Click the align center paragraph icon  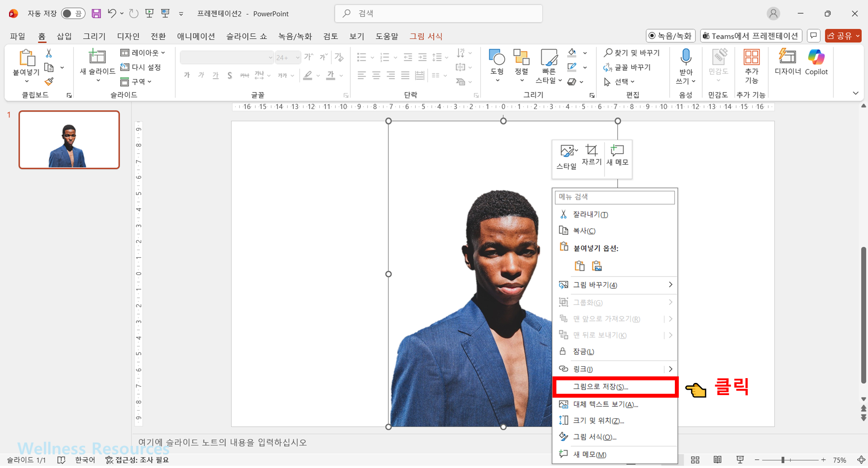click(x=376, y=75)
